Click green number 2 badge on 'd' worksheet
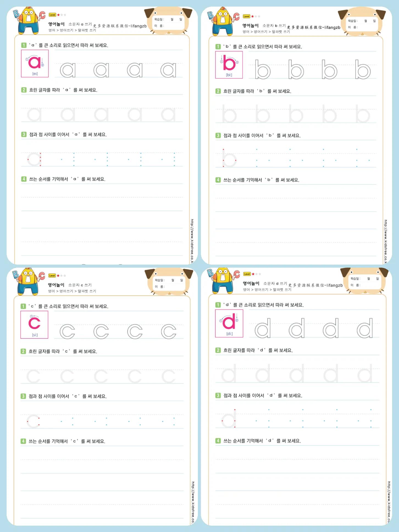Screen dimensions: 399x532 [x=218, y=350]
